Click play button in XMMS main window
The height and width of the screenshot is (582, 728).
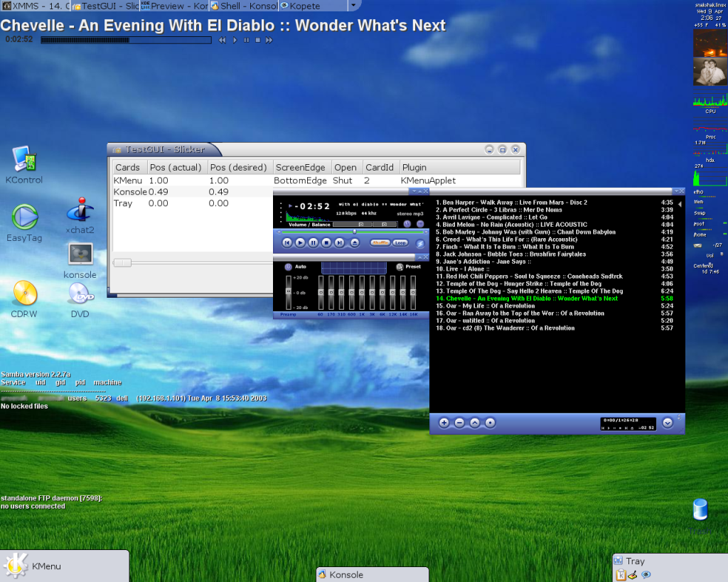[300, 243]
